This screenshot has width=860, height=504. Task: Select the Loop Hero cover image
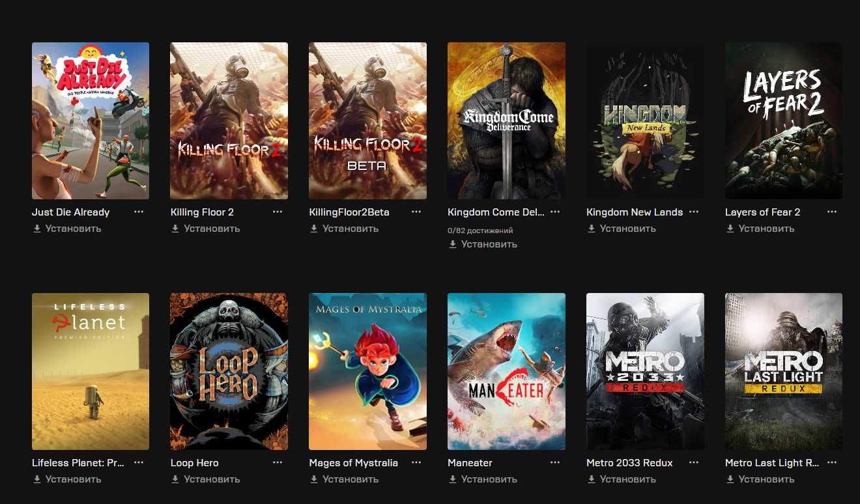[229, 371]
